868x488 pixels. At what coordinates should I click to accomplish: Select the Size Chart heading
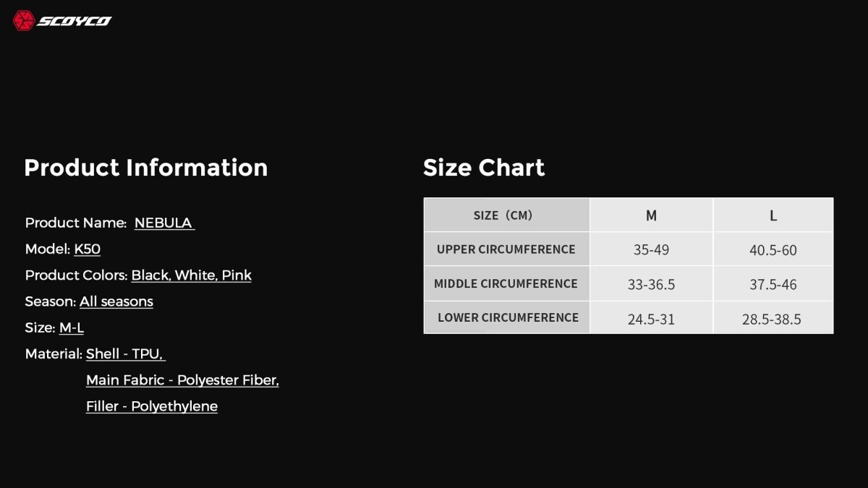click(x=483, y=168)
